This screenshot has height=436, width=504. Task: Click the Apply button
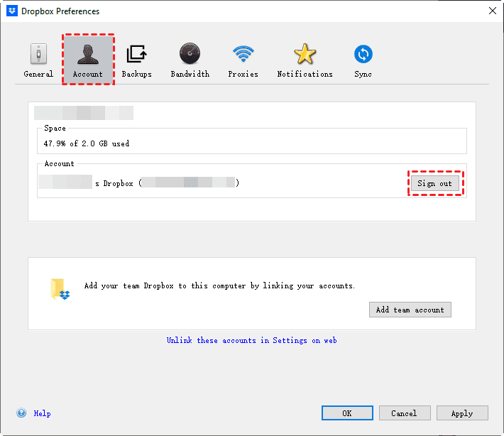click(x=462, y=413)
